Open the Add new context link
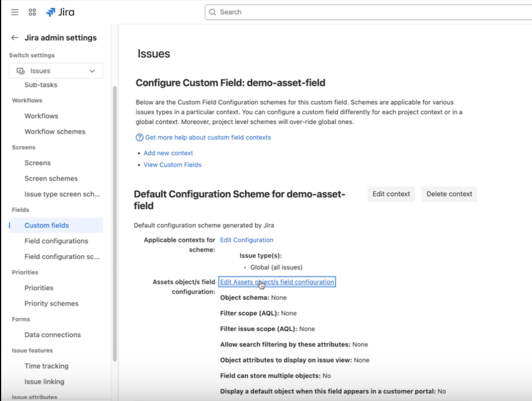The height and width of the screenshot is (401, 532). click(168, 153)
